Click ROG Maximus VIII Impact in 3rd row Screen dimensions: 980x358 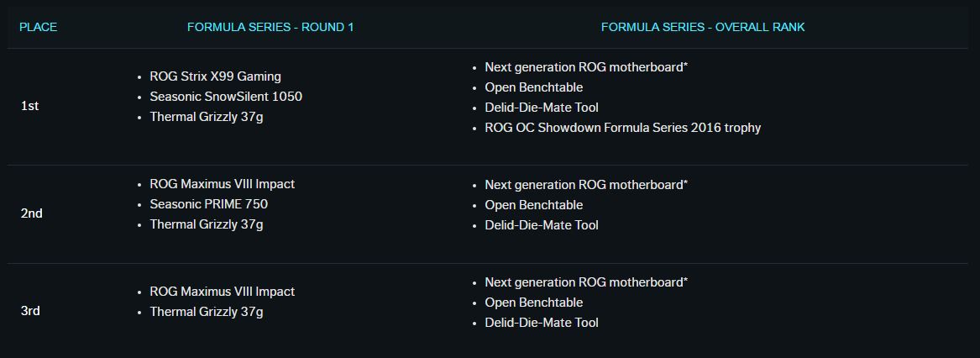point(223,292)
